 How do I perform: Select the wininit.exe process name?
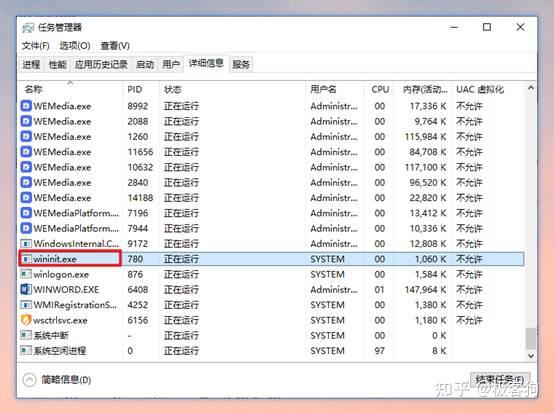[x=55, y=259]
